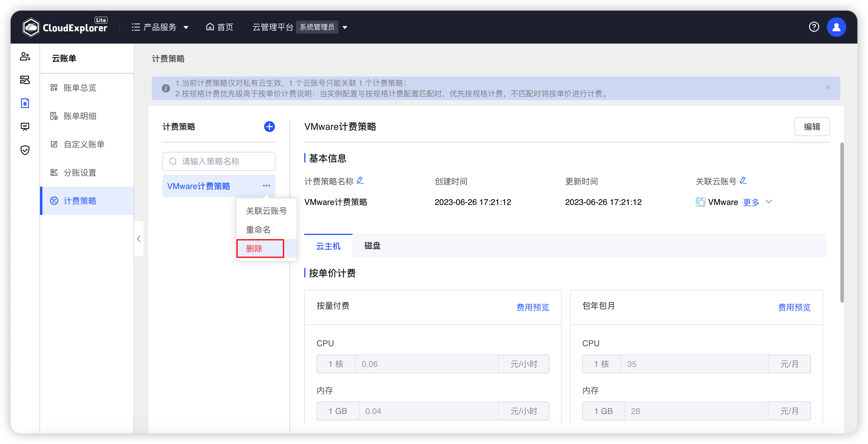Expand the 系统管理员 role dropdown arrow
This screenshot has height=444, width=868.
(345, 27)
